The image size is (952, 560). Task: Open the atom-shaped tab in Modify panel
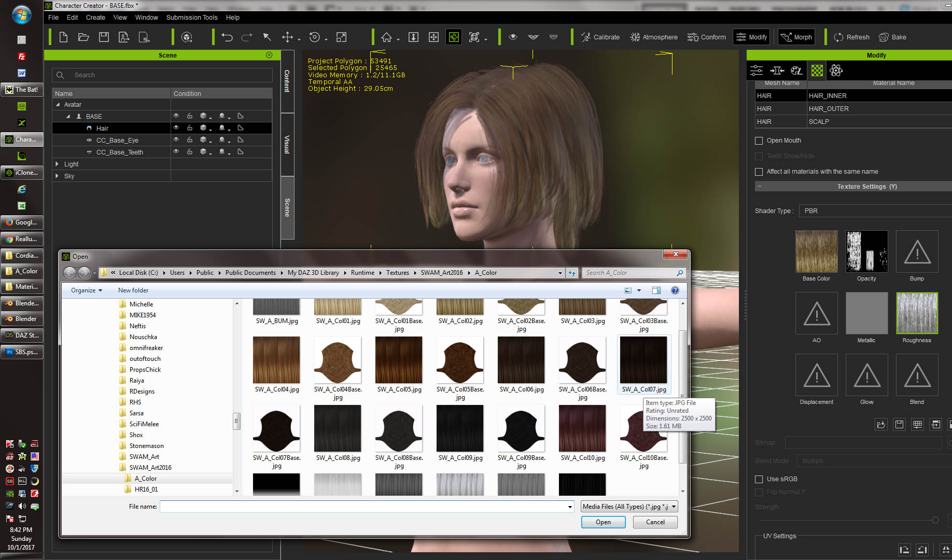[836, 71]
